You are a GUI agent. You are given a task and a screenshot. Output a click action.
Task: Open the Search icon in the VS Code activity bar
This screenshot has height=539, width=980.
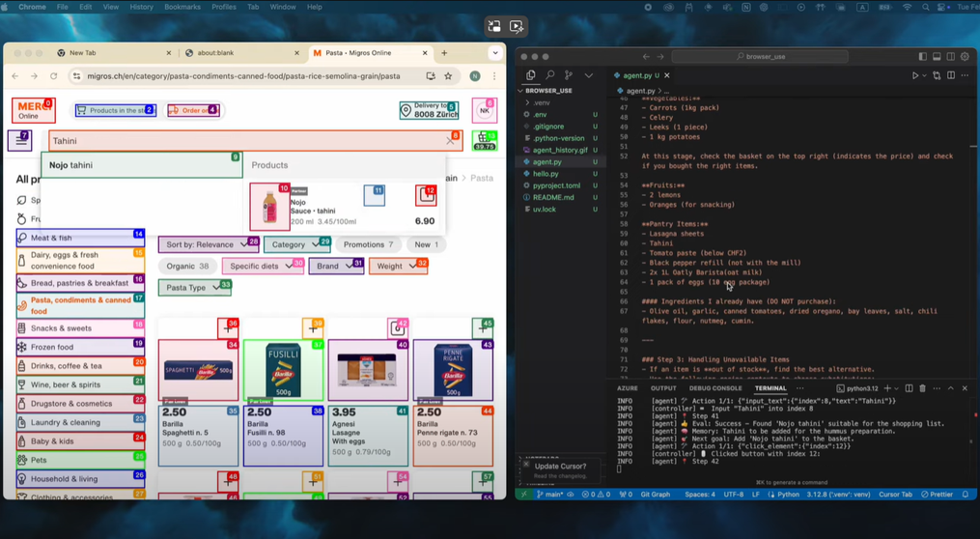pos(550,75)
